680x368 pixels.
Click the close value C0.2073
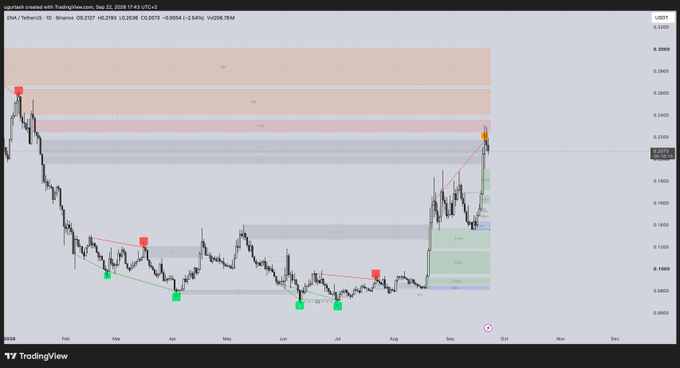click(x=150, y=18)
